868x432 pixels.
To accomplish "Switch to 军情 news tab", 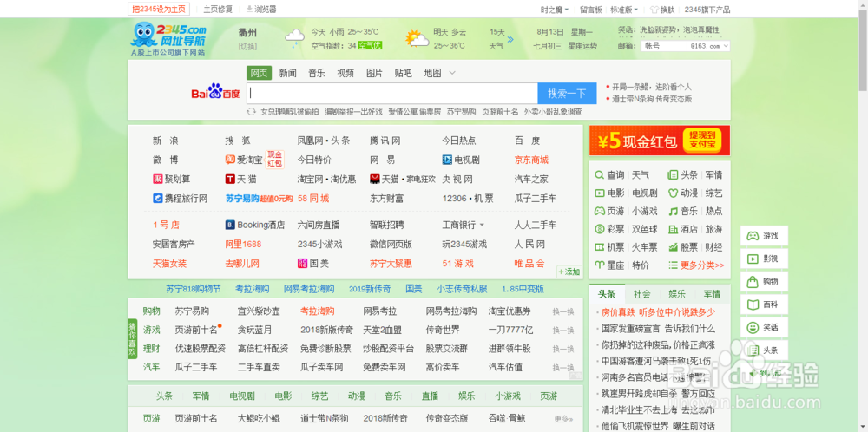I will [712, 294].
